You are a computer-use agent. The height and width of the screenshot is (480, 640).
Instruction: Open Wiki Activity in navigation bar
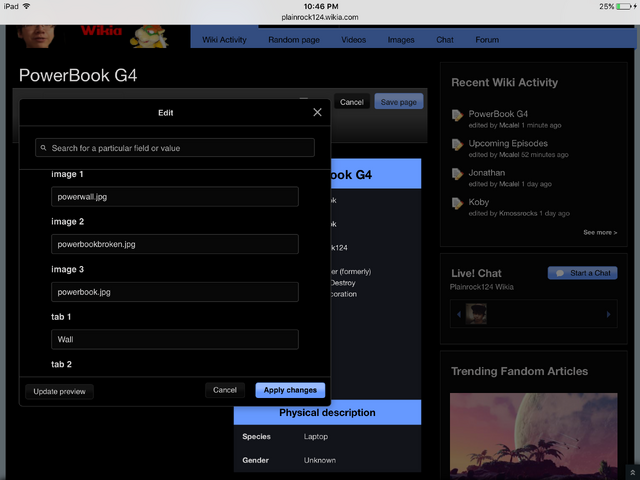[x=224, y=40]
